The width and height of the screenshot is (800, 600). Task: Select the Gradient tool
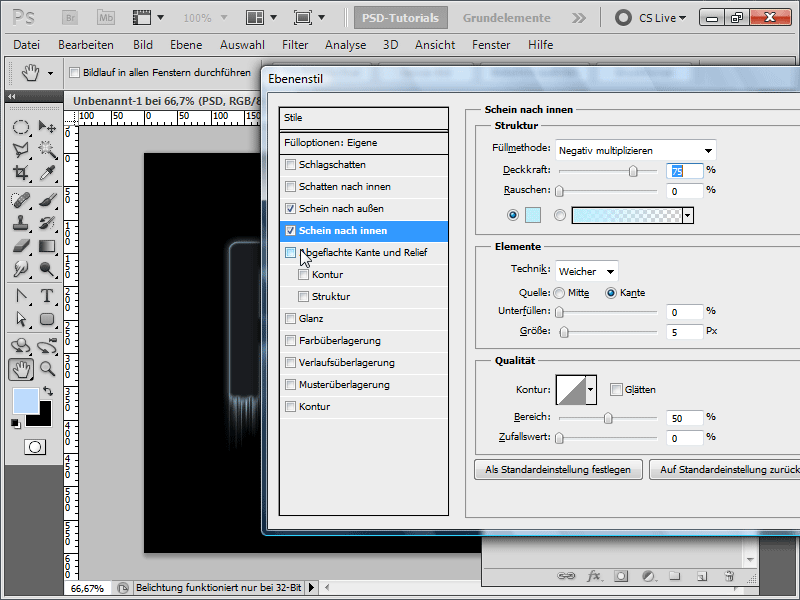click(47, 246)
